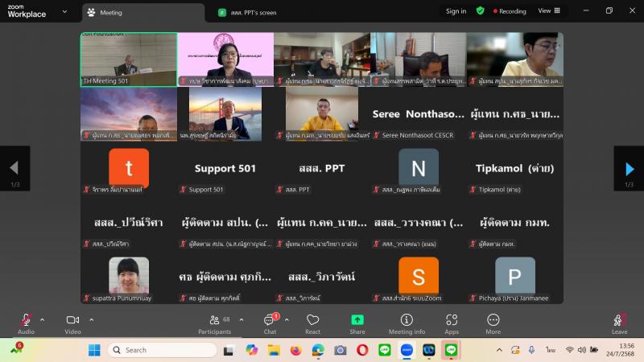Unmute microphone with the Audio button
Image resolution: width=644 pixels, height=362 pixels.
point(26,323)
